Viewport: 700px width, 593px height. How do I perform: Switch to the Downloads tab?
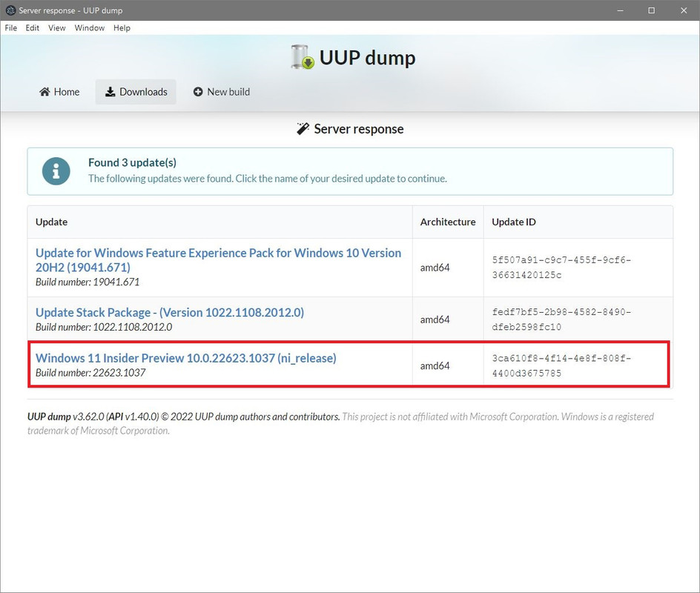(136, 92)
